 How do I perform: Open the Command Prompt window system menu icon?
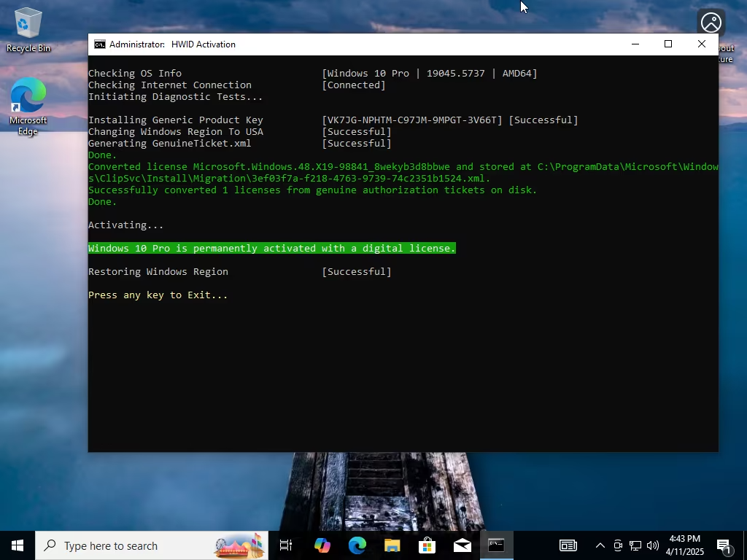[x=99, y=44]
